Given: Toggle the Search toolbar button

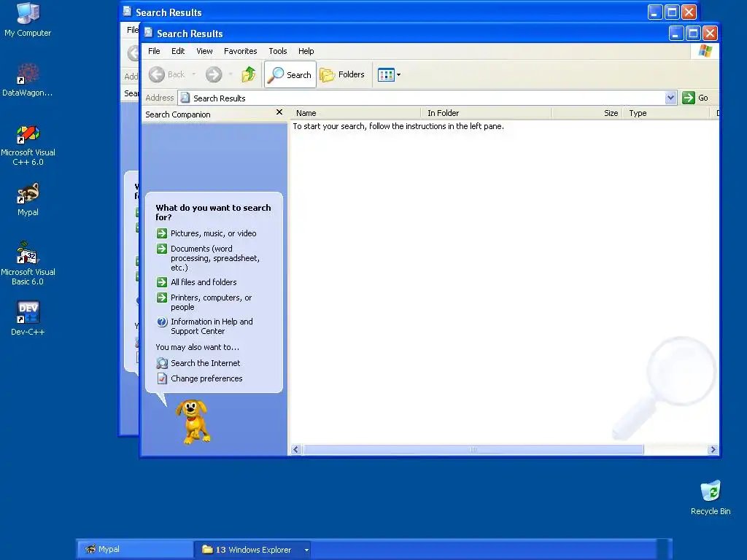Looking at the screenshot, I should 290,75.
